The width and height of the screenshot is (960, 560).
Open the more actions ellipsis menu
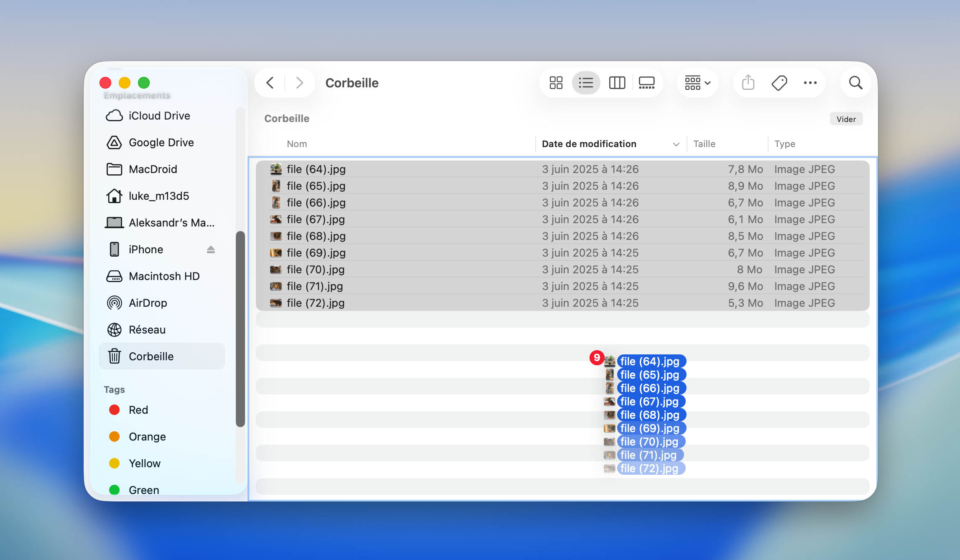coord(810,83)
